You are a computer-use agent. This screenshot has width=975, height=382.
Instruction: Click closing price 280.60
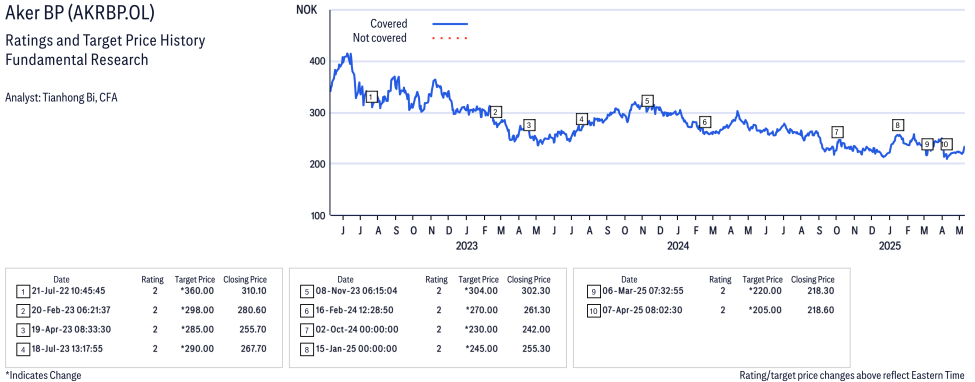(253, 310)
